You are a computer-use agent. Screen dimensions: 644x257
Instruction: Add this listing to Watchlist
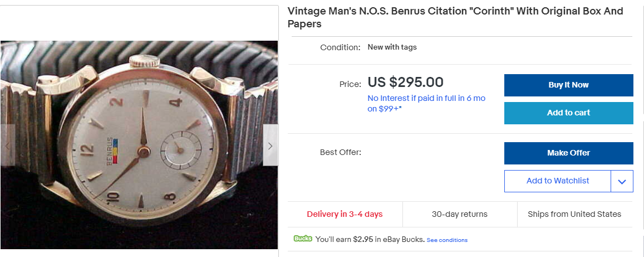[557, 181]
